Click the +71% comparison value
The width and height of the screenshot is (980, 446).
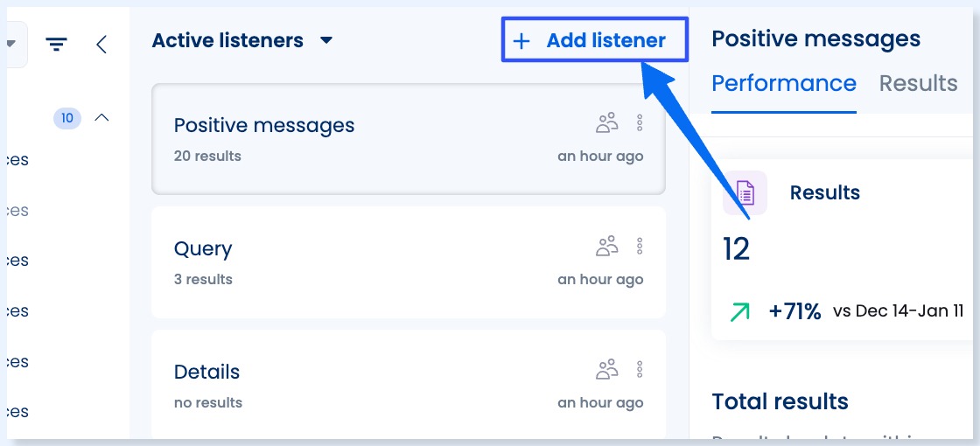(794, 311)
